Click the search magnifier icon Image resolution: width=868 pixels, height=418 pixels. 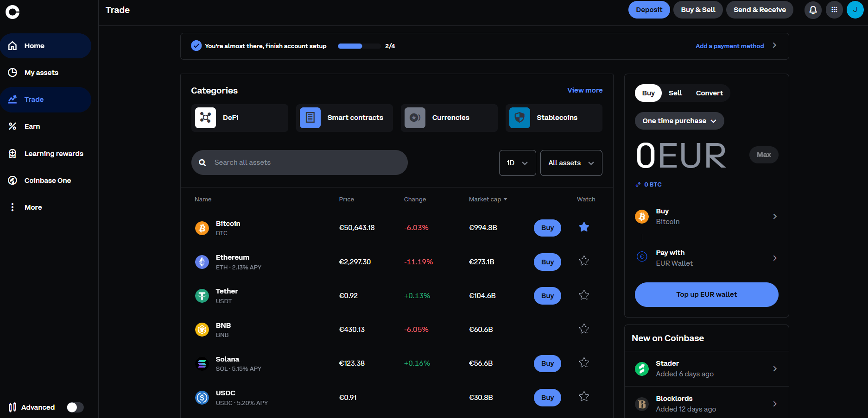point(203,162)
